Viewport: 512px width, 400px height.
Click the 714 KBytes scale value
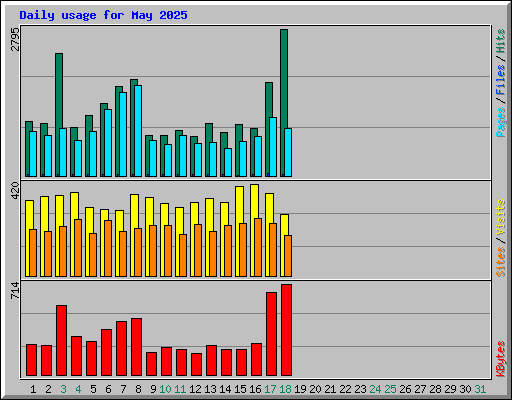15,290
